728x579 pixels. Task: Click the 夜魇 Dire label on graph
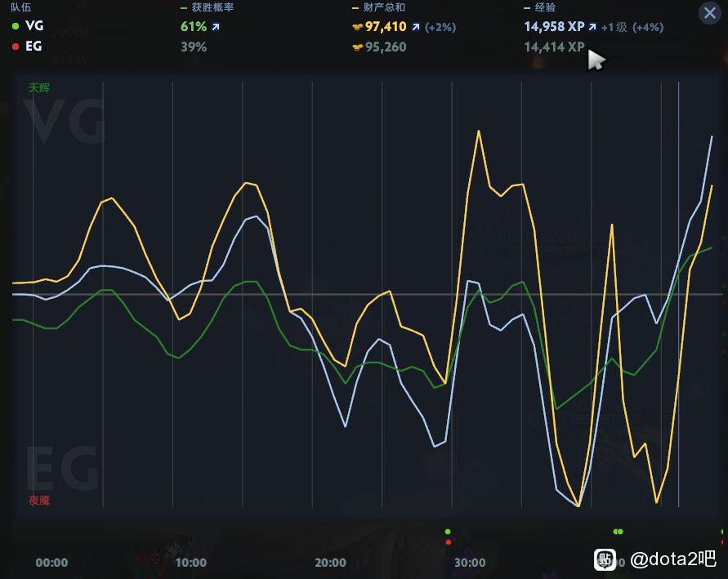[39, 500]
